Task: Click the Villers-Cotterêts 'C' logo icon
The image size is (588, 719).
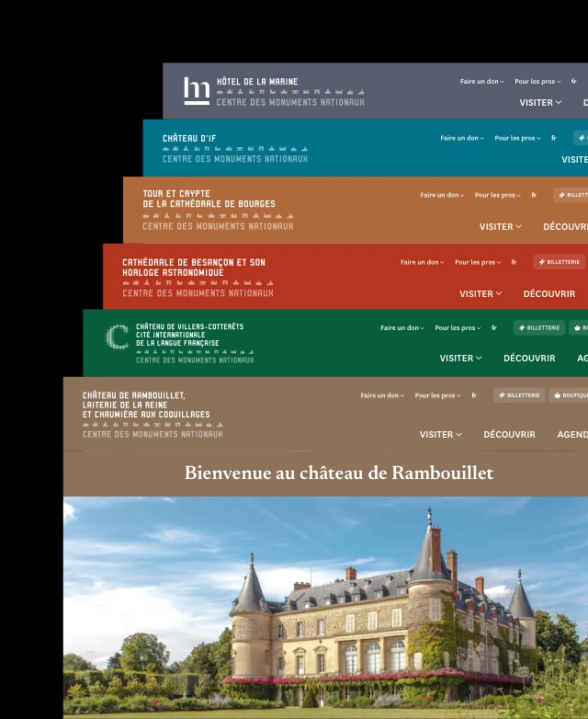Action: click(x=118, y=337)
